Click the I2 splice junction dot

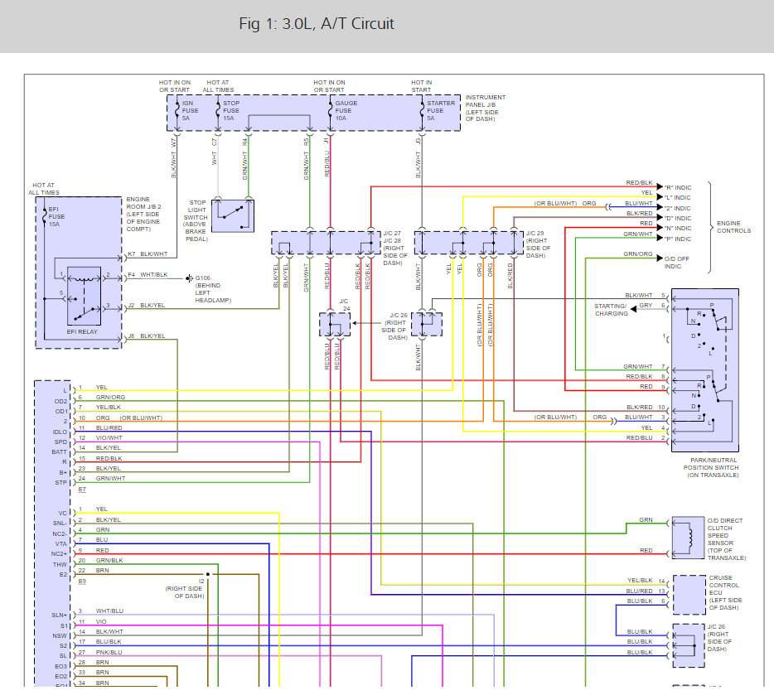pos(208,574)
